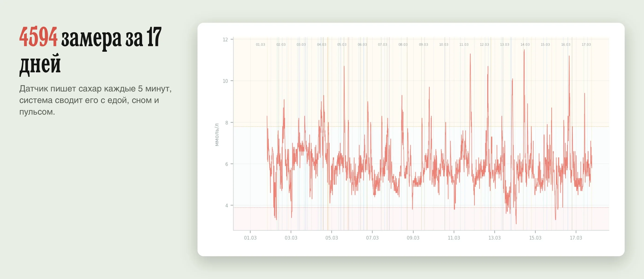
Task: Click the top day label 15.03 in the chart
Action: (545, 44)
